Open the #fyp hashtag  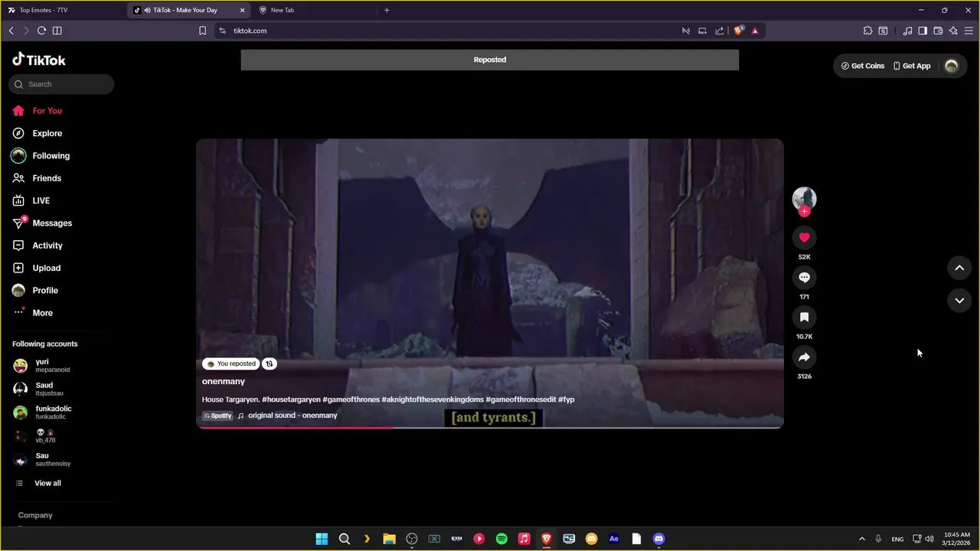pos(566,399)
